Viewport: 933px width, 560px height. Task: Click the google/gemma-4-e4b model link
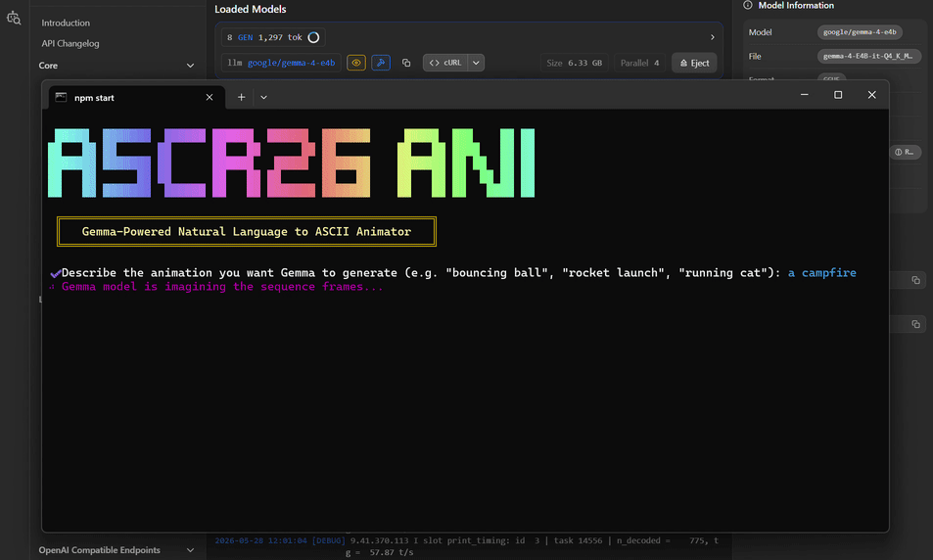[x=291, y=63]
